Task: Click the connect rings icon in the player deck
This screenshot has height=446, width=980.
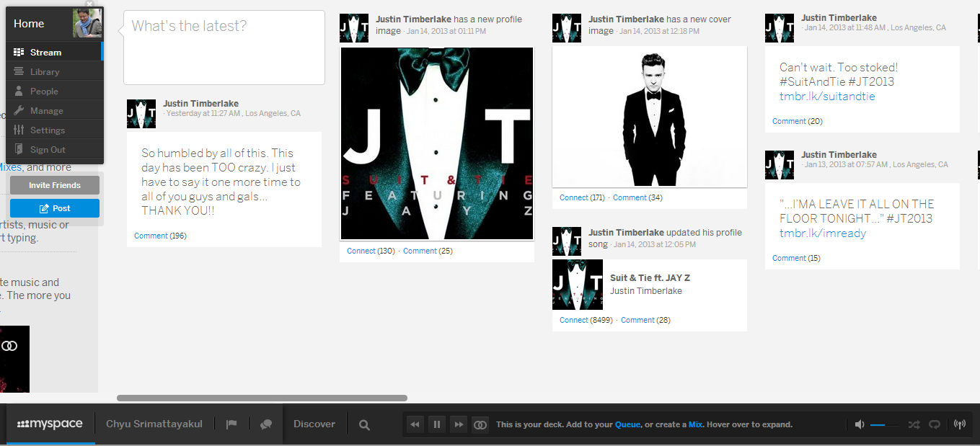Action: pyautogui.click(x=480, y=425)
